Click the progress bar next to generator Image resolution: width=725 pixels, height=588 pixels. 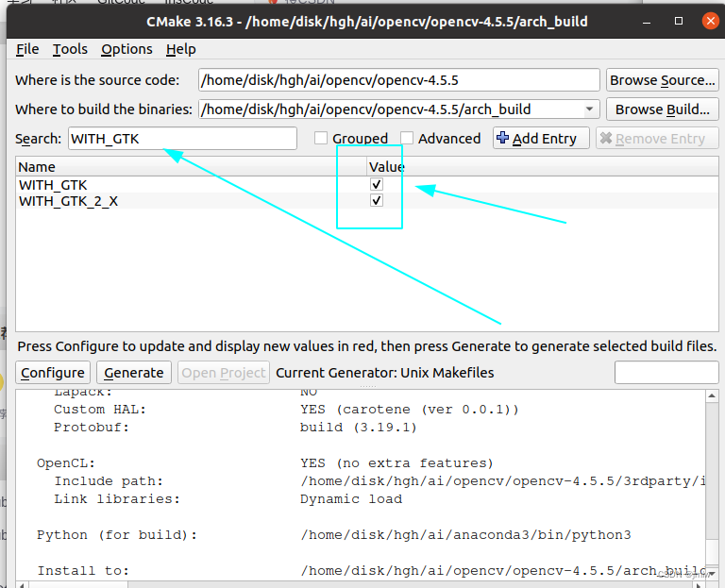666,373
